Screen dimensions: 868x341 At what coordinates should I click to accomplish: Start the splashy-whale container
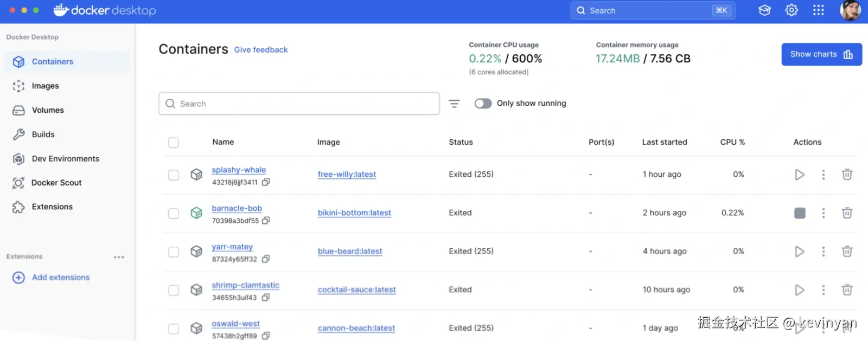point(799,175)
